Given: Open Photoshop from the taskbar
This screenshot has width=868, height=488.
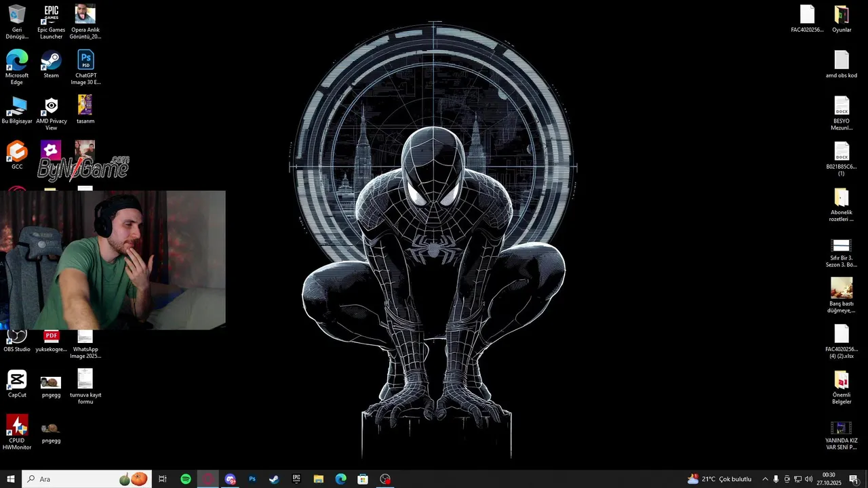Looking at the screenshot, I should click(x=252, y=479).
